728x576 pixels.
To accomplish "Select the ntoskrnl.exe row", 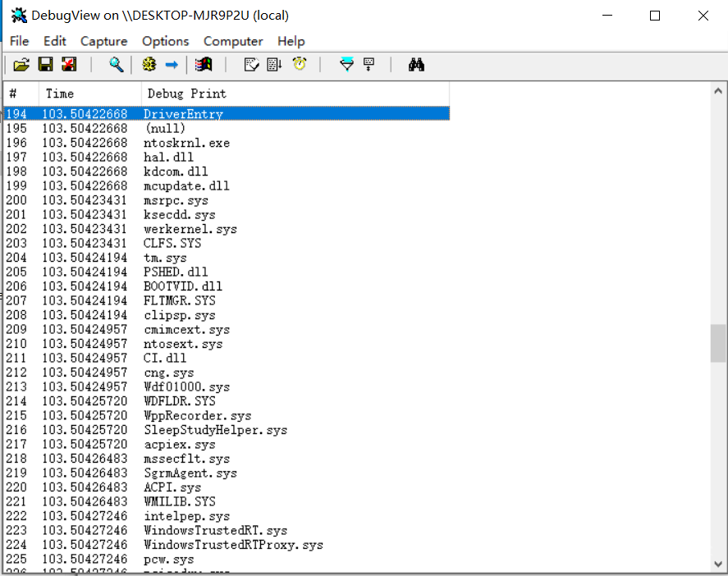I will coord(227,143).
